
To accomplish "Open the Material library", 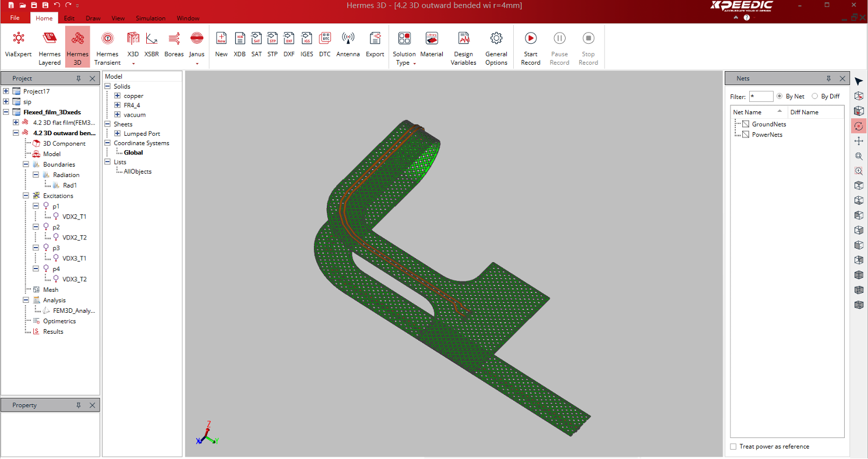I will (x=432, y=45).
